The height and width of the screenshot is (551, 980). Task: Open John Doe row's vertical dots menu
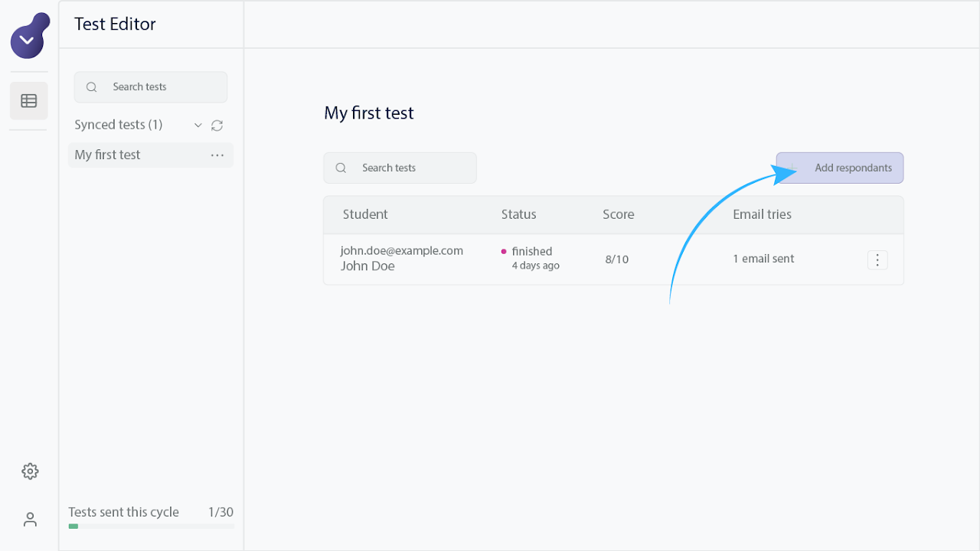click(877, 260)
